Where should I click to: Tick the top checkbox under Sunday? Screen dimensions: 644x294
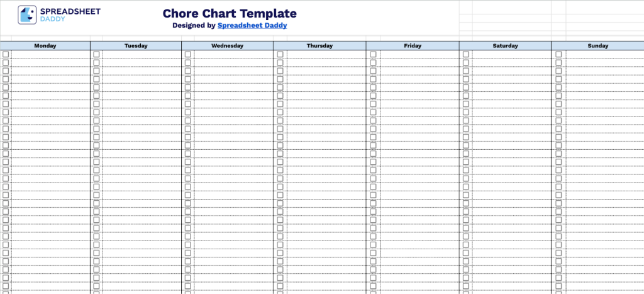pos(558,54)
